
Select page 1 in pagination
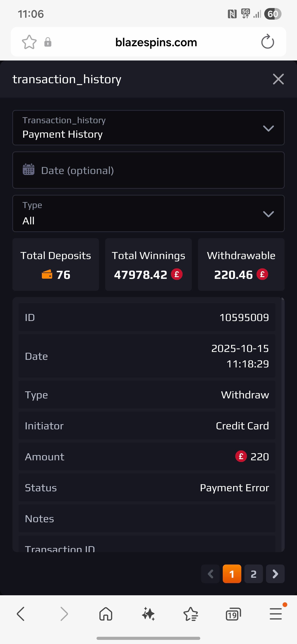[x=232, y=574]
